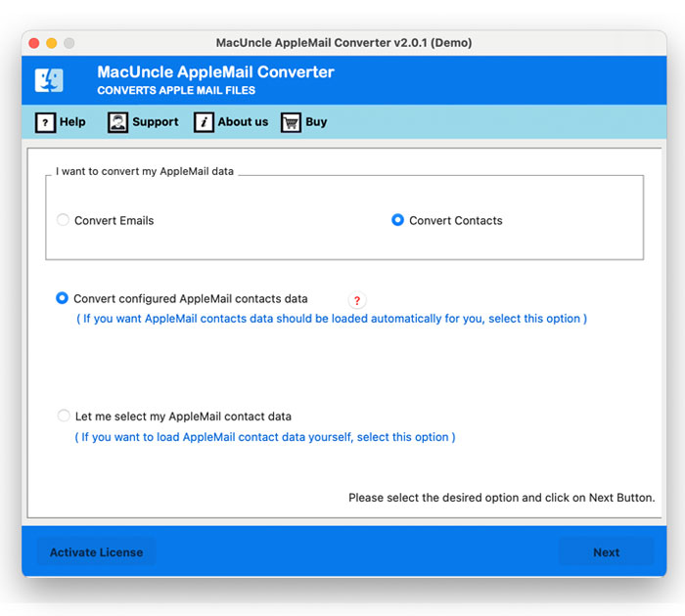Click the MacUncle AppleMail Converter header title

pyautogui.click(x=215, y=72)
